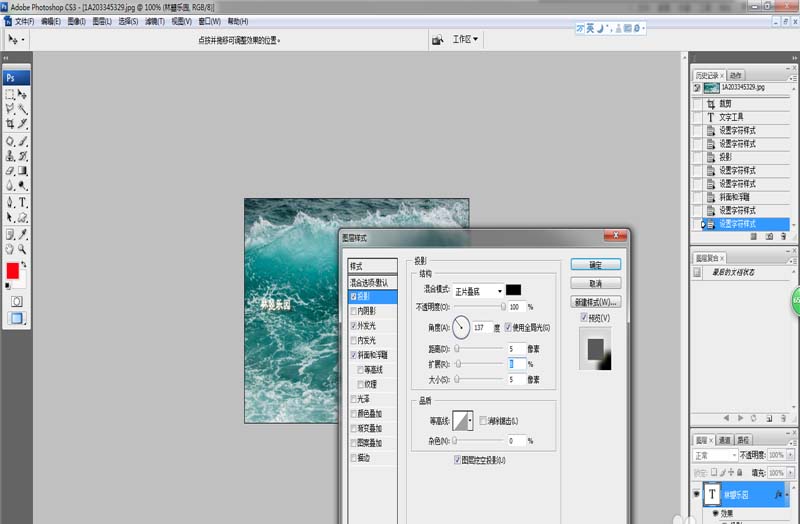The height and width of the screenshot is (524, 800).
Task: Toggle the 使用全局光 global light checkbox
Action: 508,327
